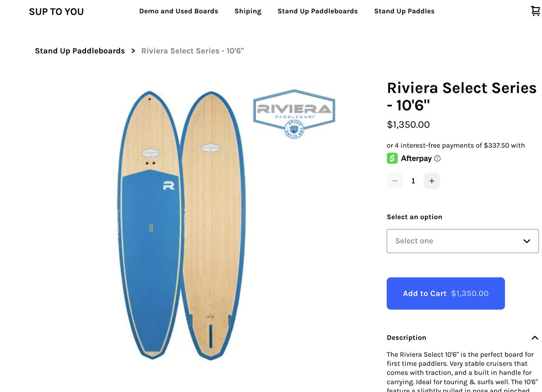Open Demo and Used Boards menu
542x392 pixels.
click(x=179, y=11)
